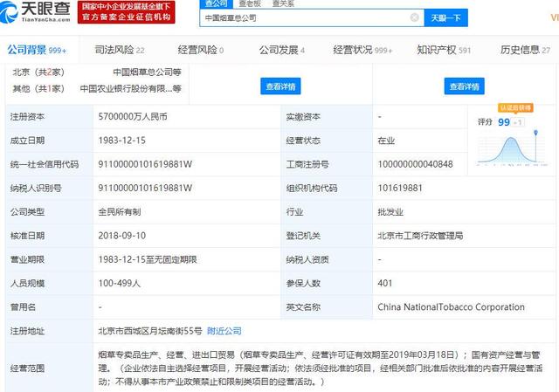Click the 北京（共2家） row
The image size is (559, 392).
point(97,72)
